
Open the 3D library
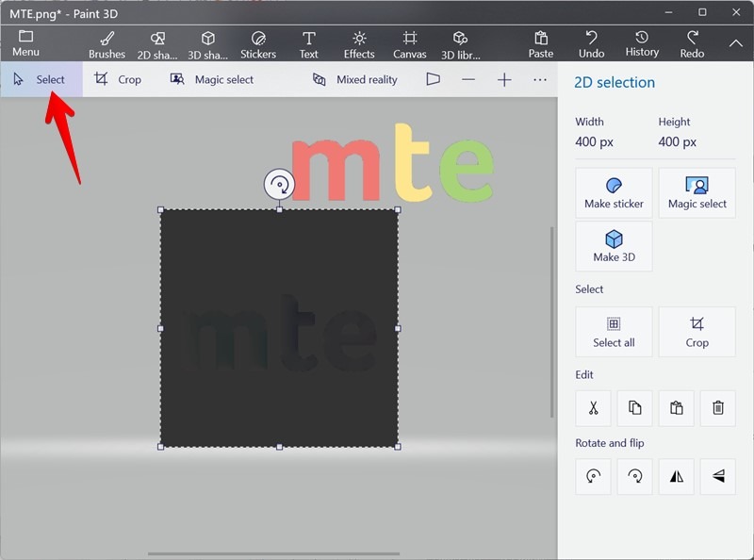(461, 42)
